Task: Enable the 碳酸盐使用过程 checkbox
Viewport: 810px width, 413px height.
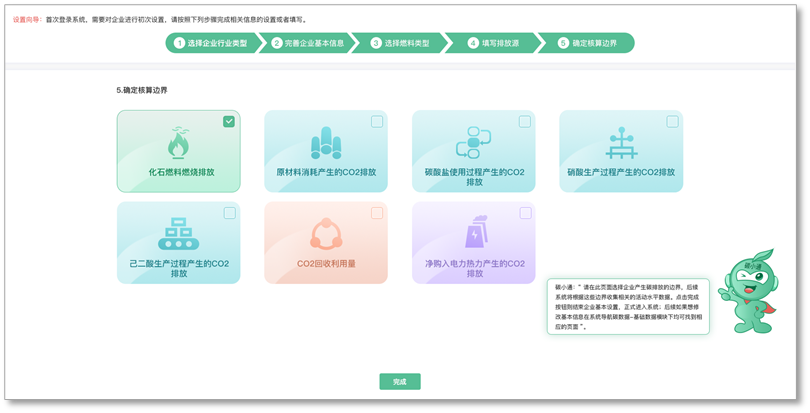Action: pos(524,122)
